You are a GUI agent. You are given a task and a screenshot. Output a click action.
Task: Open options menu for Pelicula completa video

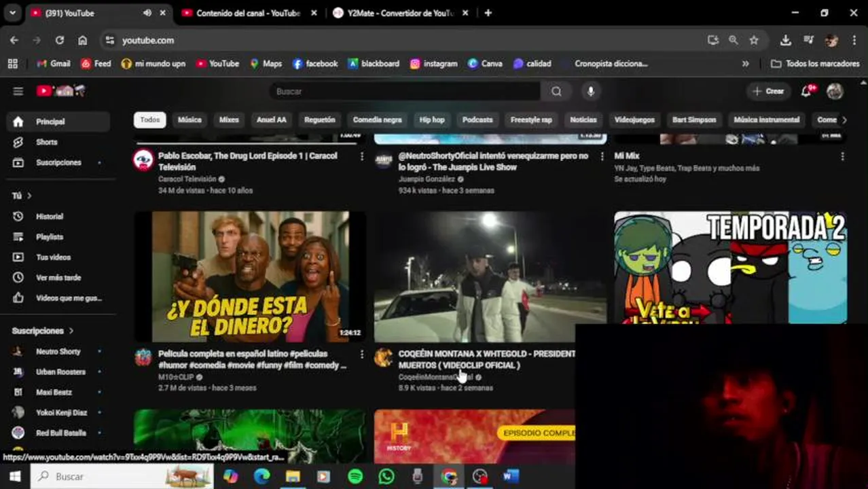361,354
